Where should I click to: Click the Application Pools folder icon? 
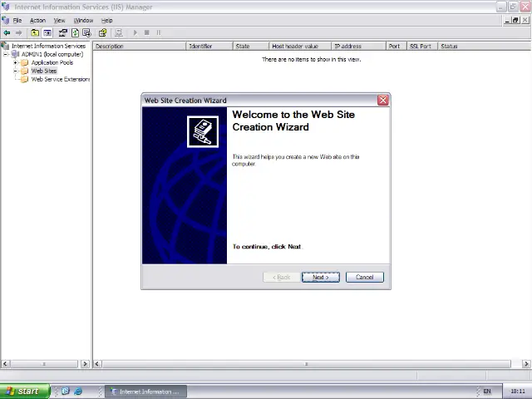click(24, 63)
